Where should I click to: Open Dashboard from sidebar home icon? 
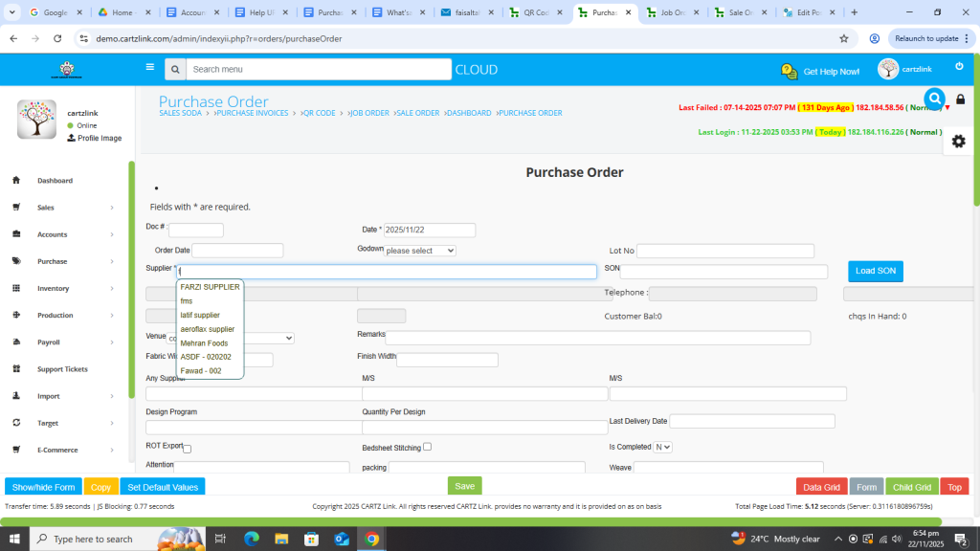point(16,181)
